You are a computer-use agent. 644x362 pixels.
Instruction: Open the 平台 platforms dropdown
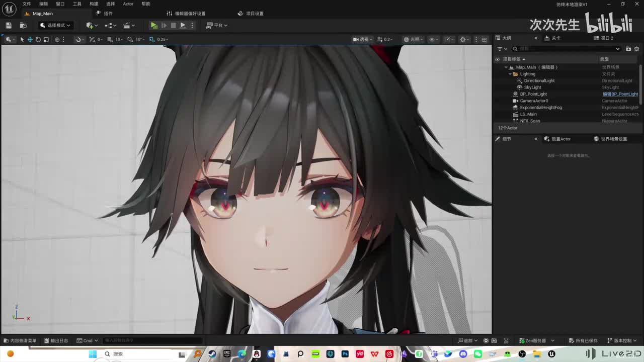tap(217, 25)
